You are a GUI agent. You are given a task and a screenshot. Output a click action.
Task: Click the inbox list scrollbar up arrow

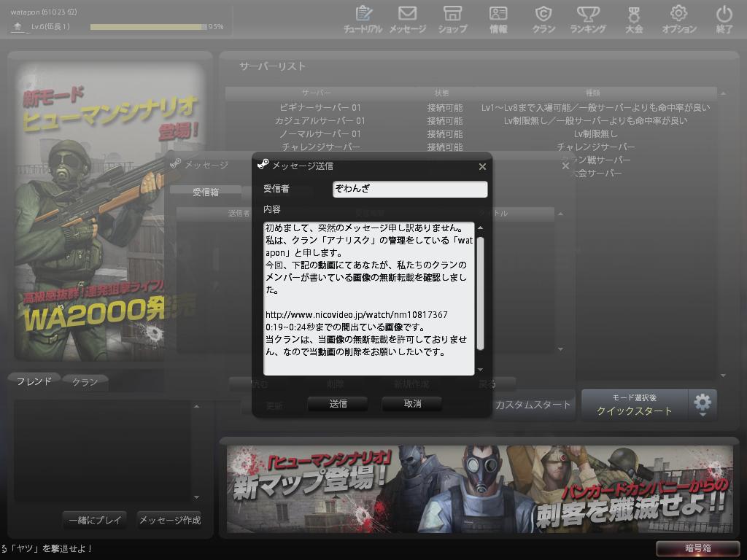(560, 214)
